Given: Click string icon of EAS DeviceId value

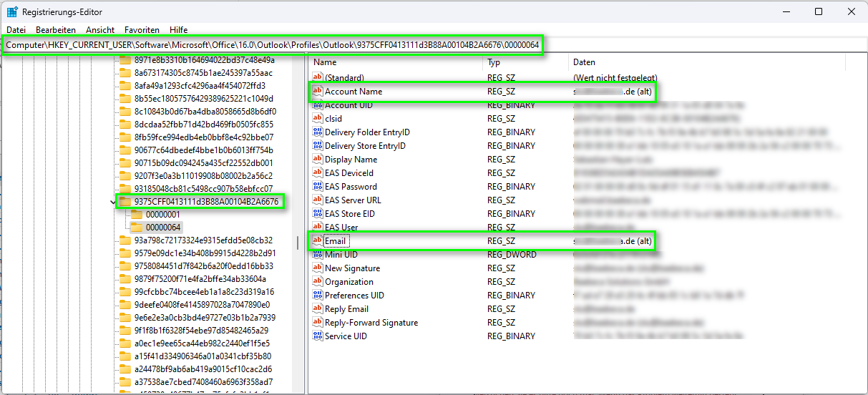Looking at the screenshot, I should click(318, 173).
